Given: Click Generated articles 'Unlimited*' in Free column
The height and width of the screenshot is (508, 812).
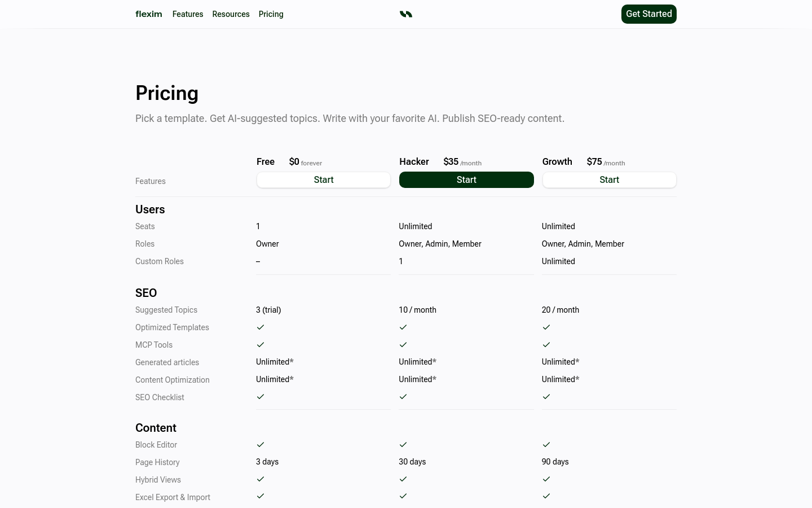Looking at the screenshot, I should point(275,362).
